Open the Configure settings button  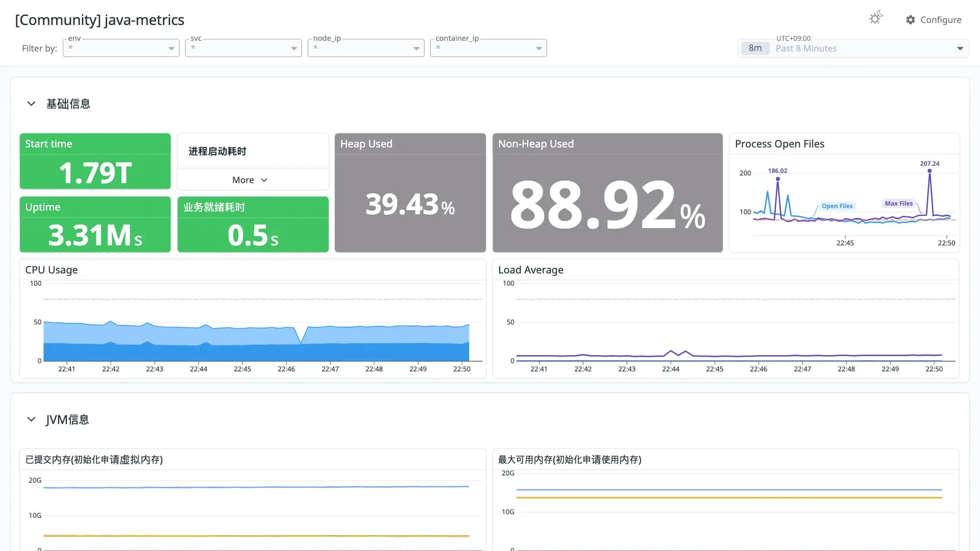934,20
